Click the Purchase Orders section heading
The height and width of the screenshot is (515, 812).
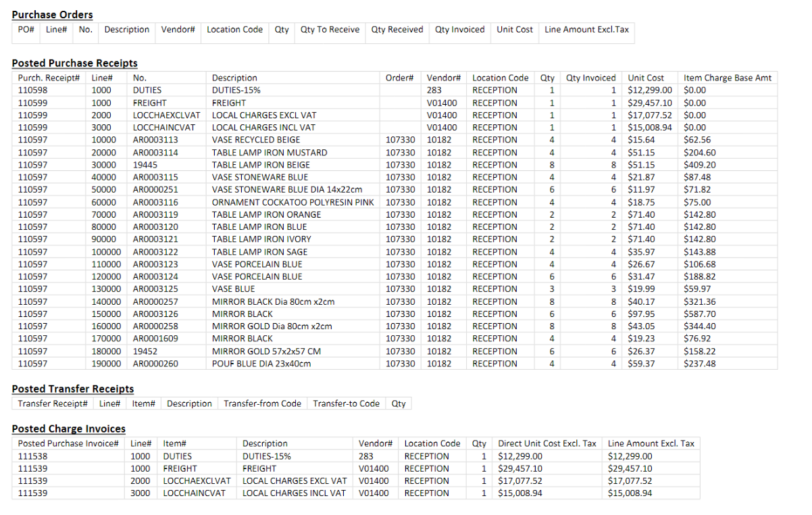click(53, 15)
